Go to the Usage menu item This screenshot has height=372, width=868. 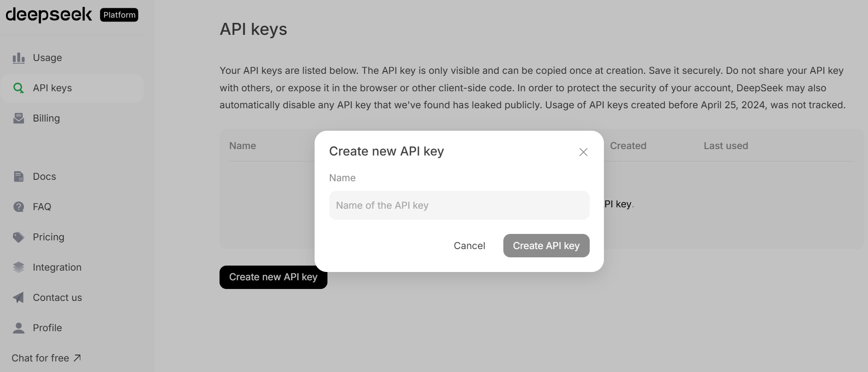47,58
